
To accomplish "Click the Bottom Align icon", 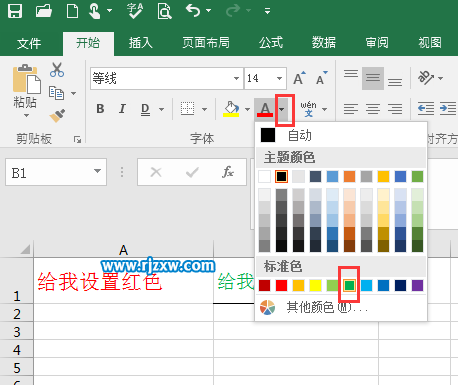I will pyautogui.click(x=395, y=82).
